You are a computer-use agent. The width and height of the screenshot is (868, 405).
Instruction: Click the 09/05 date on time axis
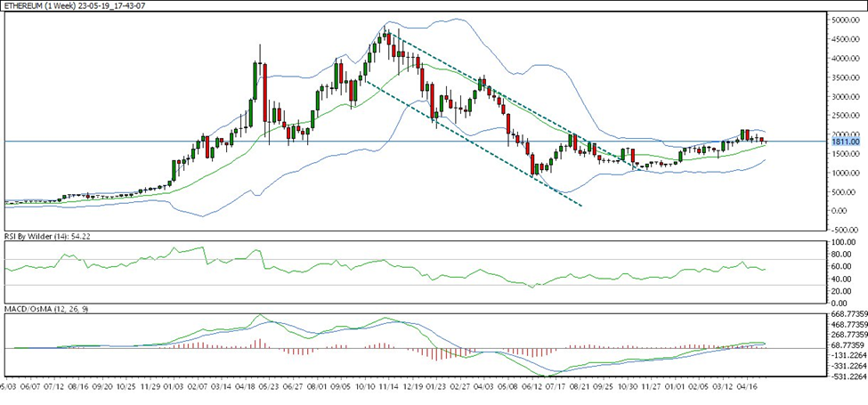[x=343, y=389]
